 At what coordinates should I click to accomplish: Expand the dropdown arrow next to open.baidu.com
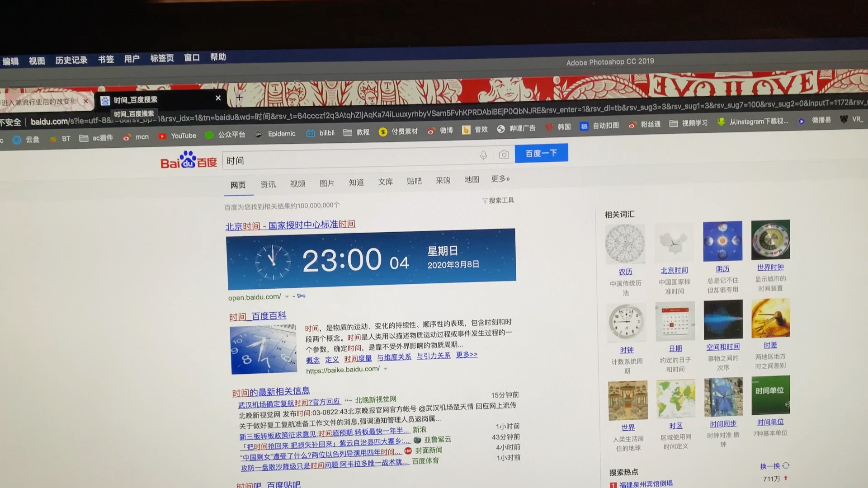pos(287,297)
